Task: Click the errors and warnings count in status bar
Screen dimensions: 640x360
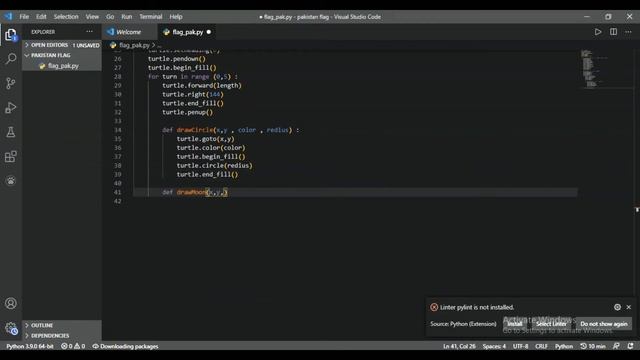Action: tap(73, 346)
